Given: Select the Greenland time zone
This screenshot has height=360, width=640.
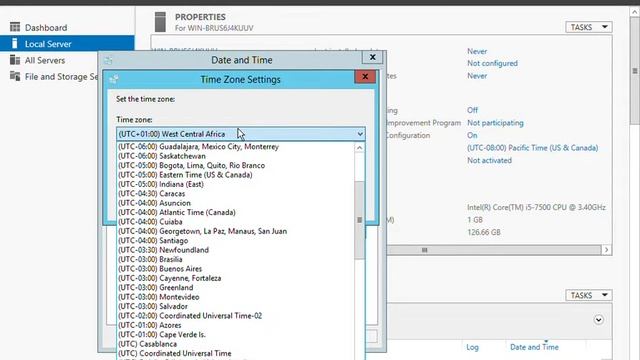Looking at the screenshot, I should coord(156,287).
